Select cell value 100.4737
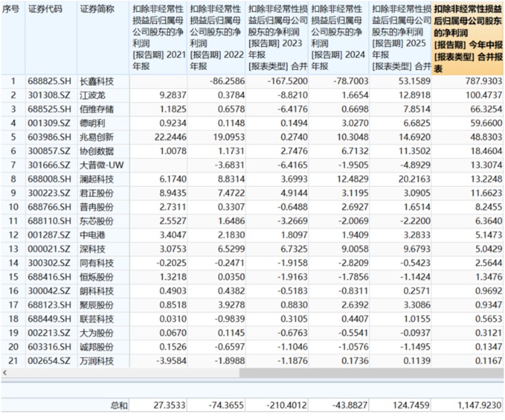This screenshot has height=420, width=505. [483, 95]
